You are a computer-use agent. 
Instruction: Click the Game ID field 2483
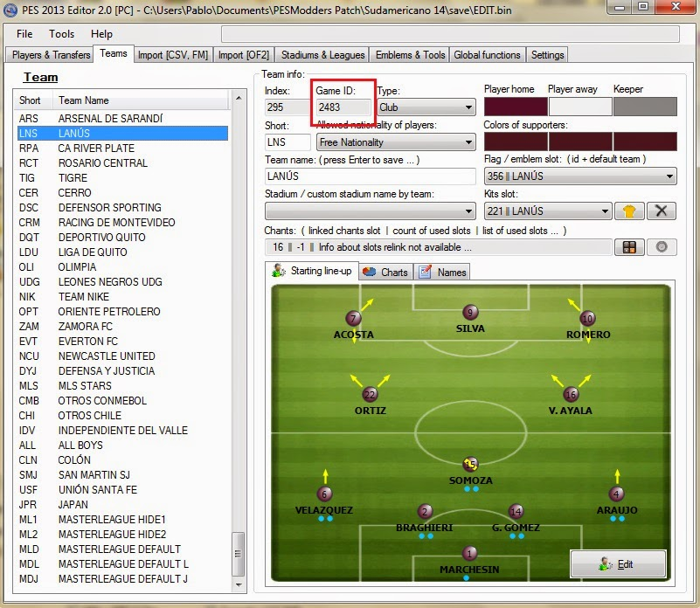(343, 107)
